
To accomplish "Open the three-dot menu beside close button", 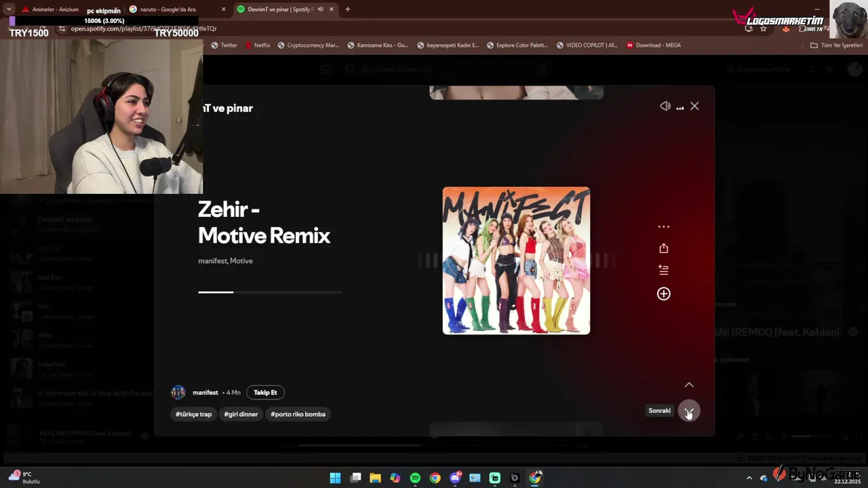I will click(679, 107).
